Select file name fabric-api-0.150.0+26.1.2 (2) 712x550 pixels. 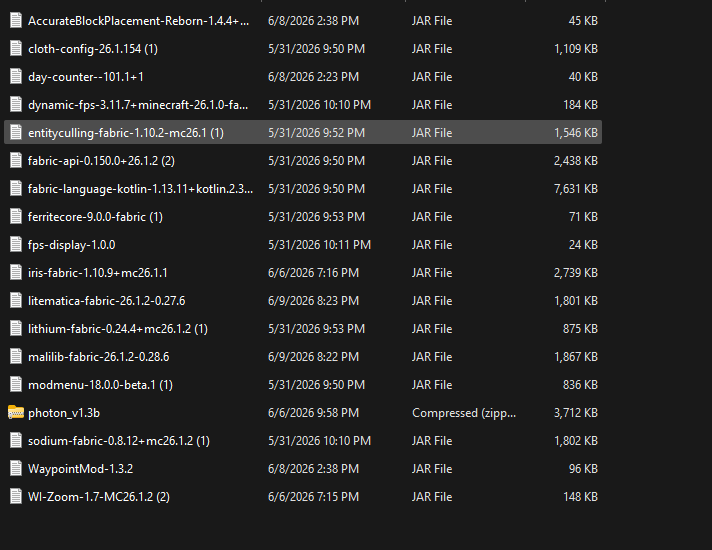(101, 161)
